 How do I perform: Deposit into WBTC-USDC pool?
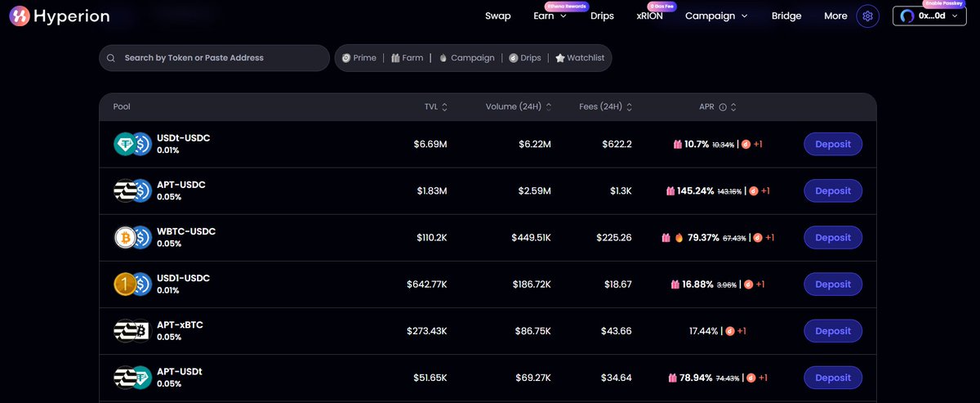pos(833,237)
